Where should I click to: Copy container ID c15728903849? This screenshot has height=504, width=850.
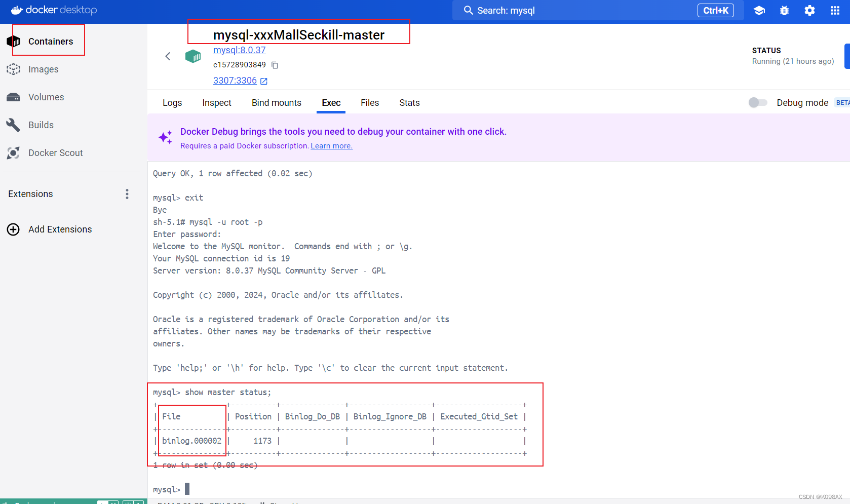tap(275, 65)
